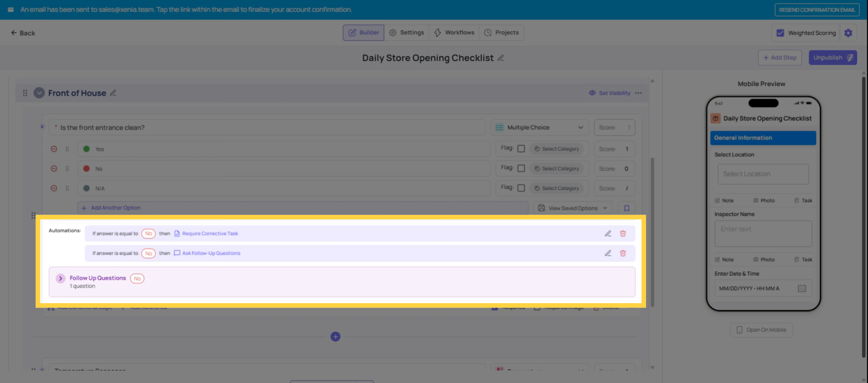Click Resend Confirmation Email button
Viewport: 868px width, 383px height.
[816, 10]
